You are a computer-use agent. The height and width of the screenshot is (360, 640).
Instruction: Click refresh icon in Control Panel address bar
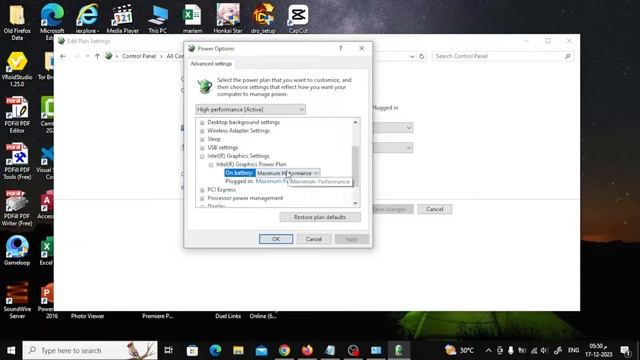coord(422,56)
